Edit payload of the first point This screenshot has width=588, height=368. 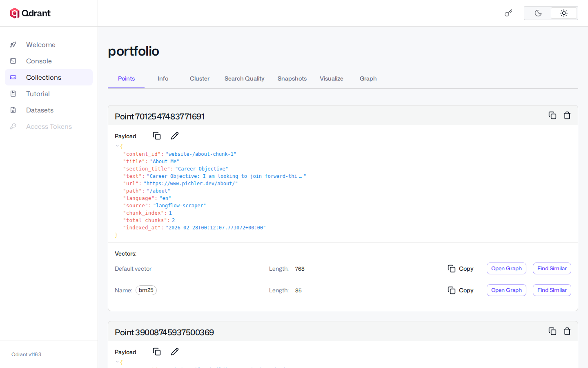click(x=175, y=136)
